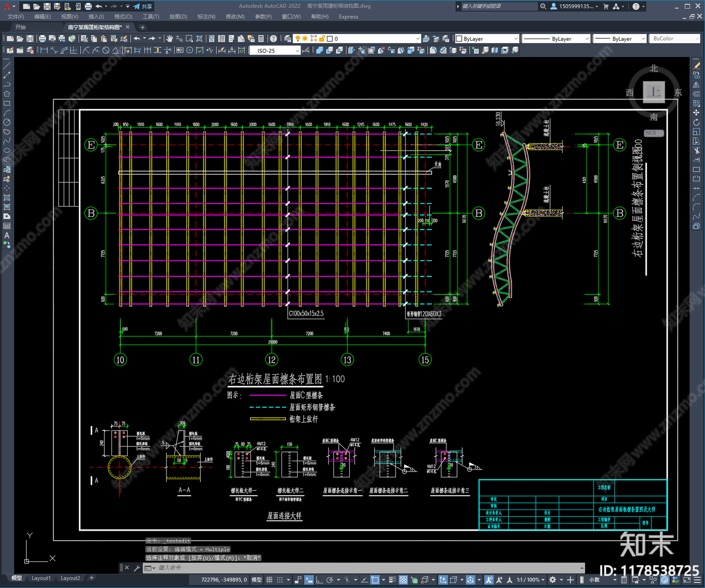
Task: Open the ByLayer color dropdown
Action: click(487, 39)
